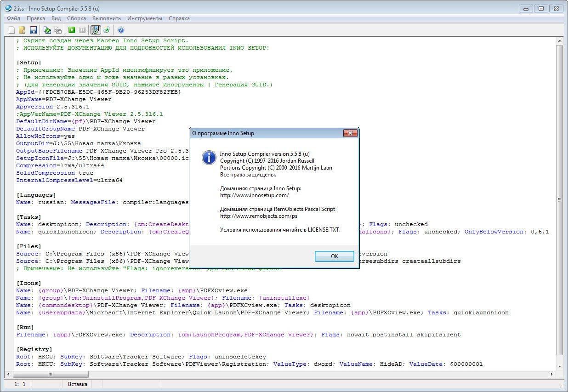The image size is (568, 392).
Task: Open an existing script file
Action: [22, 30]
